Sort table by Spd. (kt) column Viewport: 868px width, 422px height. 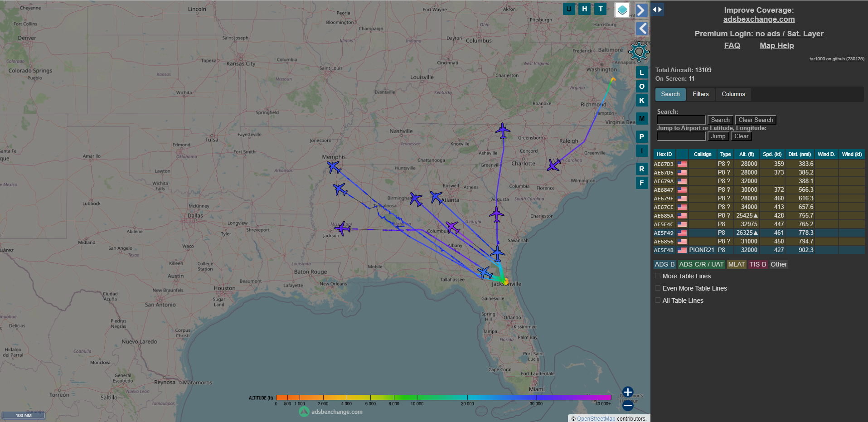[x=772, y=155]
